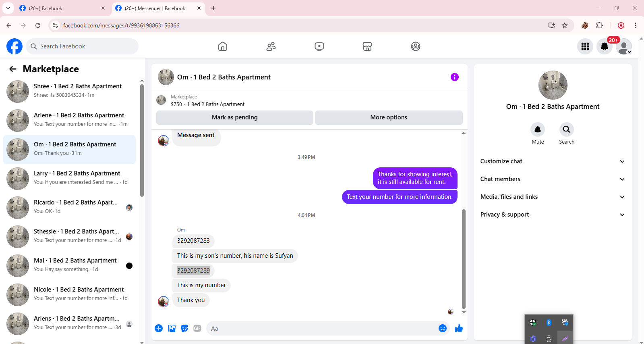
Task: Open Chrome's three-dot menu
Action: pos(636,25)
